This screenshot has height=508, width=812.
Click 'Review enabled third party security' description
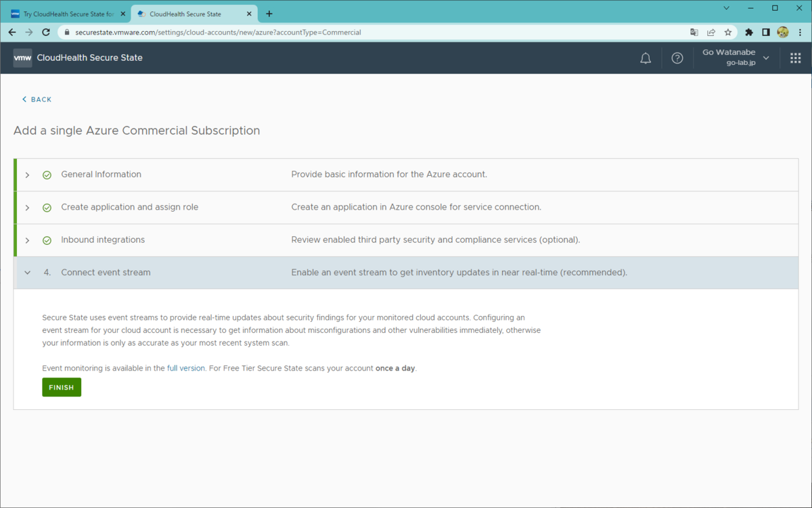[x=436, y=239]
